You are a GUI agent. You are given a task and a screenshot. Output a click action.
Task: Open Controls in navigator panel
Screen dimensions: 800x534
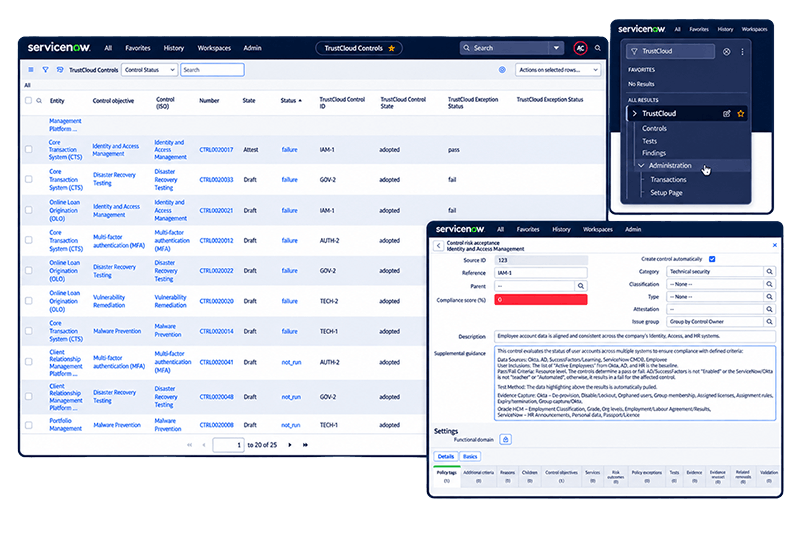click(654, 129)
